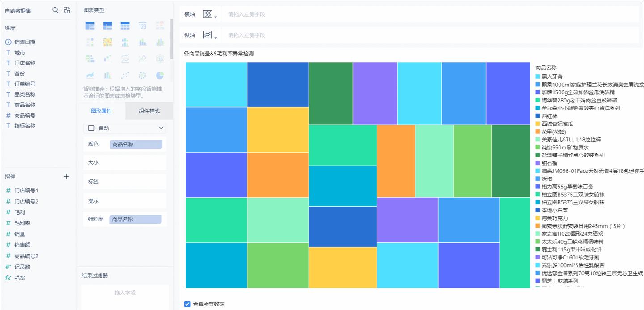
Task: Click the plus icon next to 指标
Action: click(x=66, y=176)
